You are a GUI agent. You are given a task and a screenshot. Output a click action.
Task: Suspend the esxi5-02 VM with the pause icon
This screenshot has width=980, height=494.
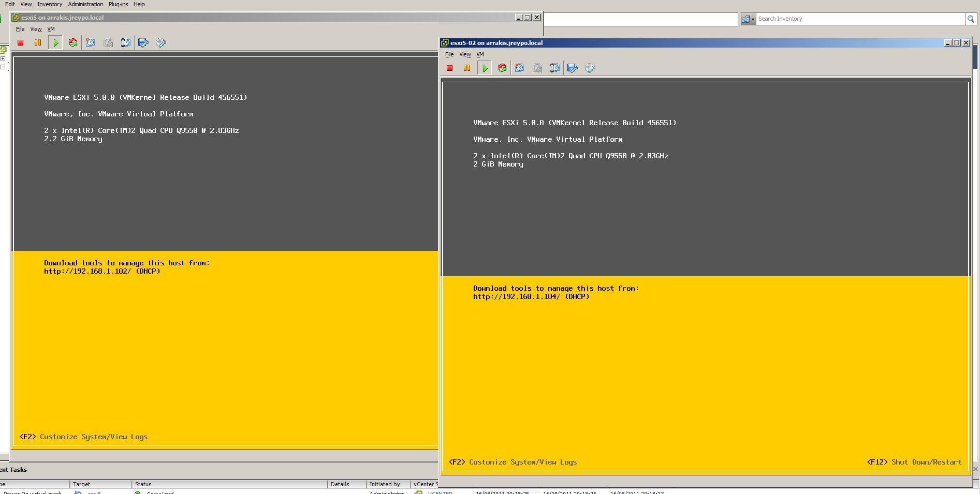(x=467, y=68)
